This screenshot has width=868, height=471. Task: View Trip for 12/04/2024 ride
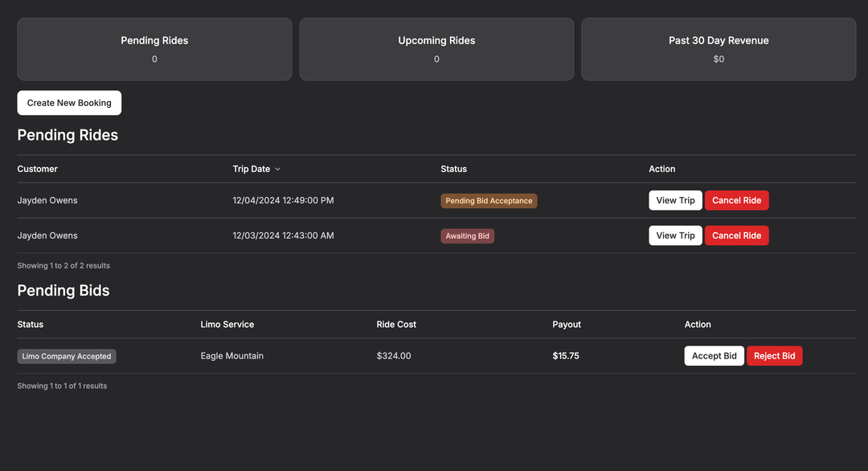point(675,200)
